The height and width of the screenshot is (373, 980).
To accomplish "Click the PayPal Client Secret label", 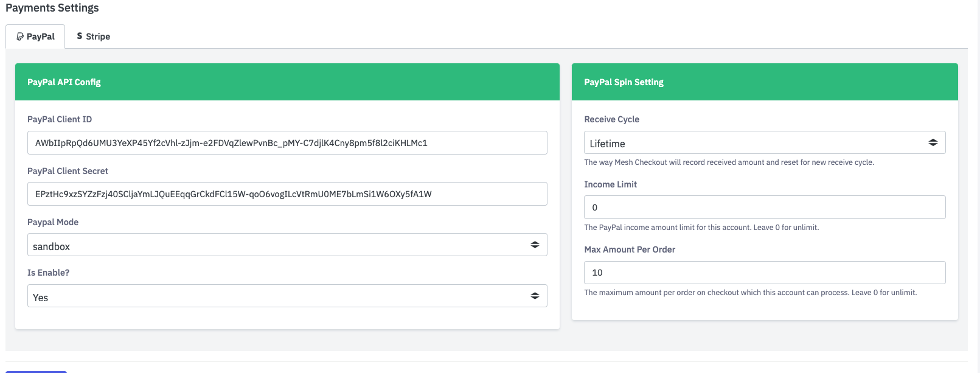I will click(68, 171).
